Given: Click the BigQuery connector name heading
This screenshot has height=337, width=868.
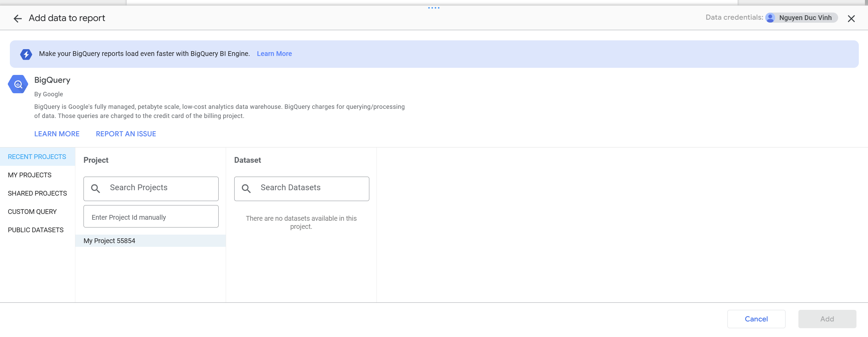Looking at the screenshot, I should coord(52,80).
